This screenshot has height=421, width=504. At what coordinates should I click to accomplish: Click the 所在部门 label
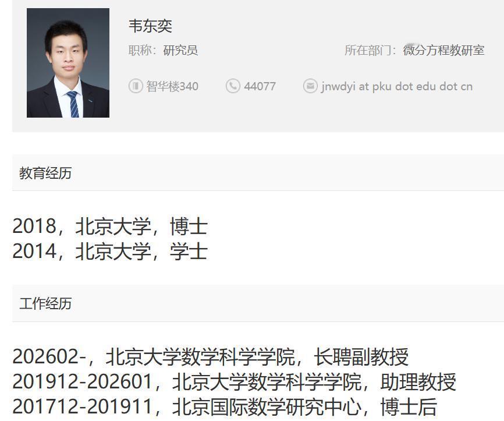click(x=370, y=51)
